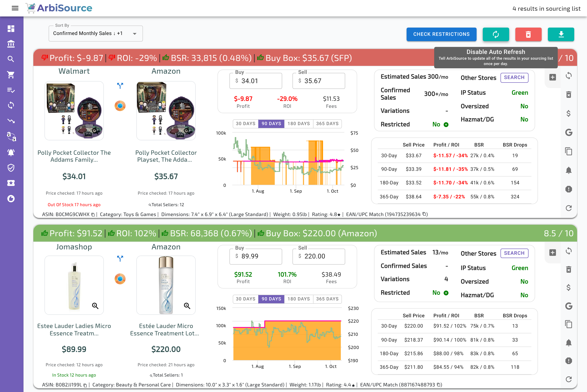Click CHECK RESTRICTIONS button

[441, 34]
